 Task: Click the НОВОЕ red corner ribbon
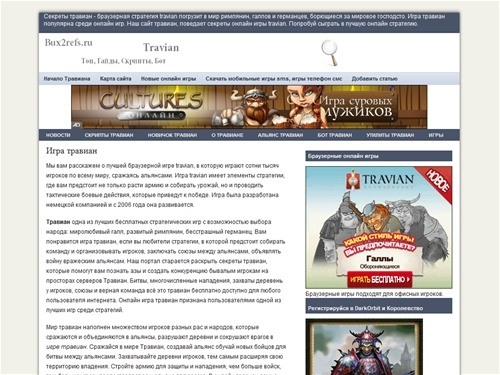click(x=438, y=182)
